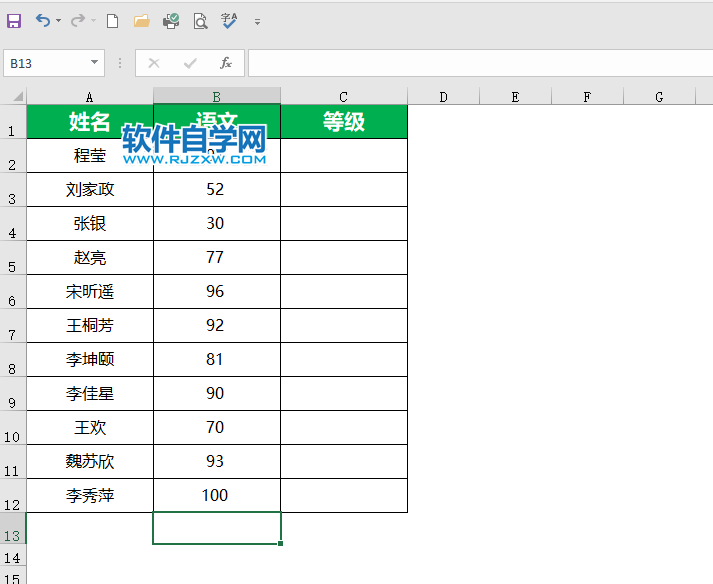Run the Spelling check icon
Screen dimensions: 713x584
pos(229,21)
